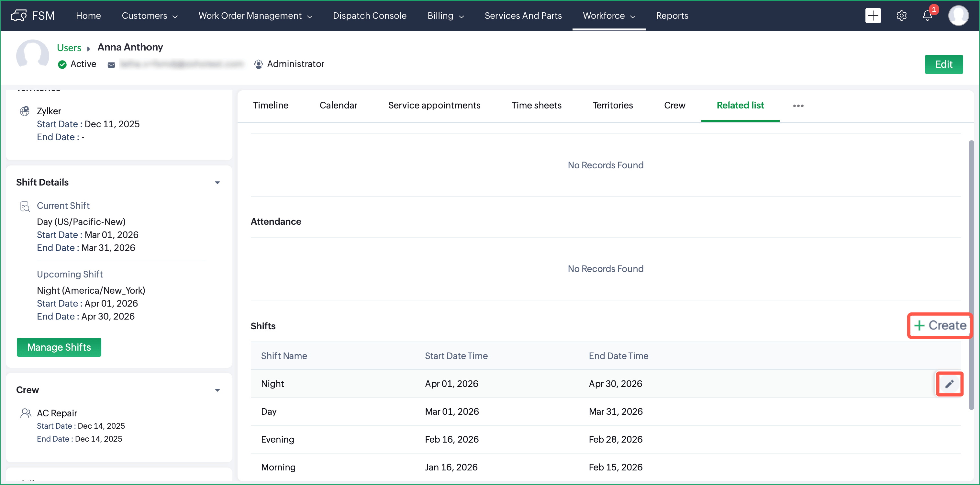Click the related list vertical scrollbar

[x=971, y=274]
